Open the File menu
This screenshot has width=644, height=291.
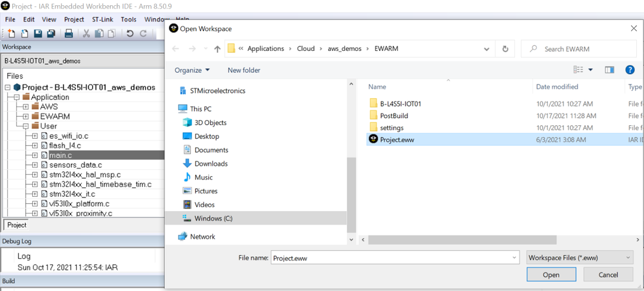pos(10,19)
